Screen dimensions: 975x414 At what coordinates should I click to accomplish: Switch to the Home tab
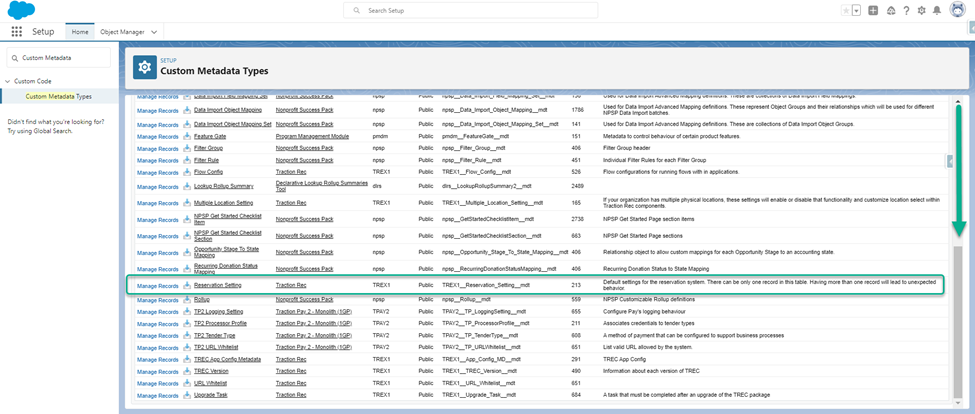[x=80, y=32]
